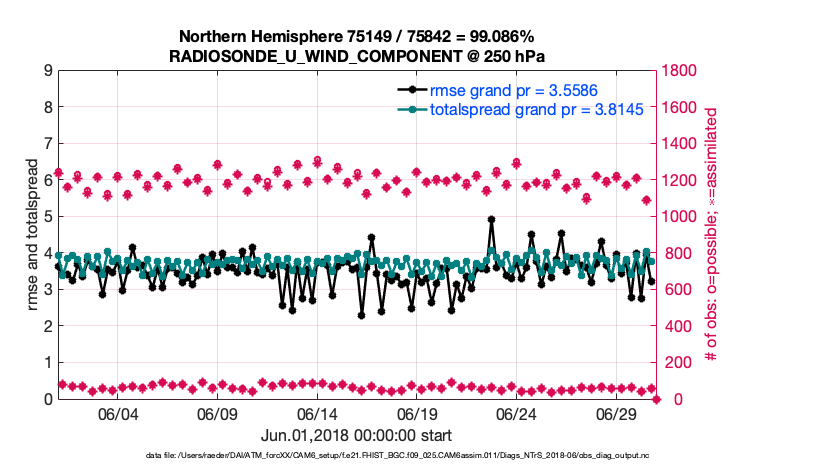Click the 06/14 x-axis tick label
Image resolution: width=830 pixels, height=470 pixels.
click(316, 414)
